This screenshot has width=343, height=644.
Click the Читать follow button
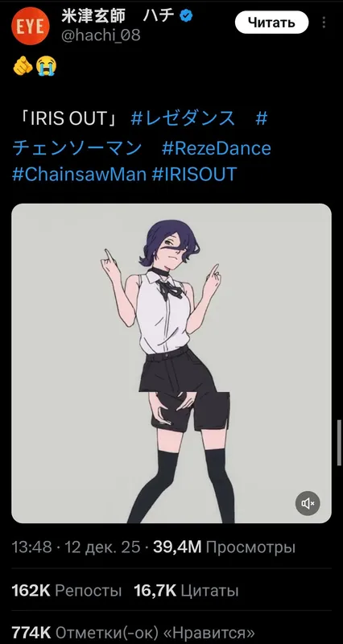[x=271, y=23]
